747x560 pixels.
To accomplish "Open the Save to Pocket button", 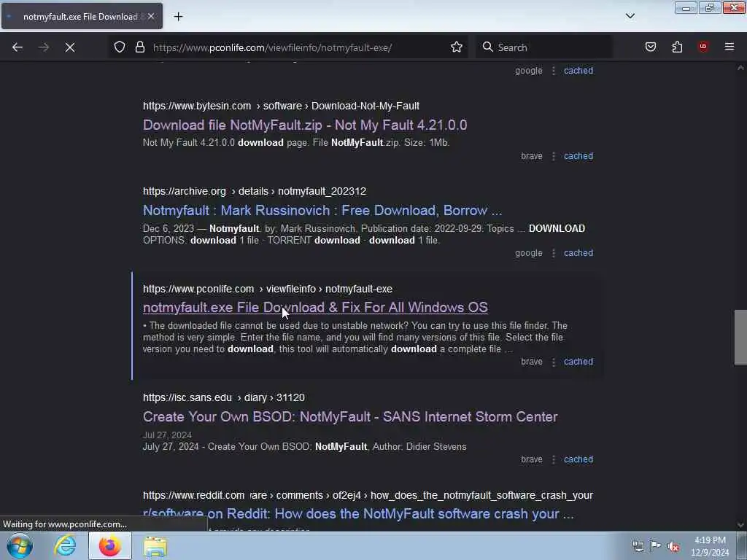I will click(650, 47).
